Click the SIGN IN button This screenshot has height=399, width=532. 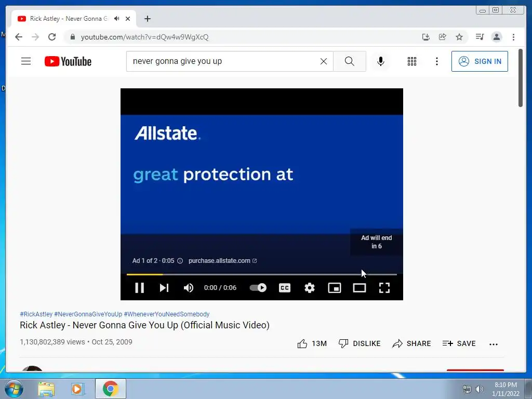[x=480, y=61]
